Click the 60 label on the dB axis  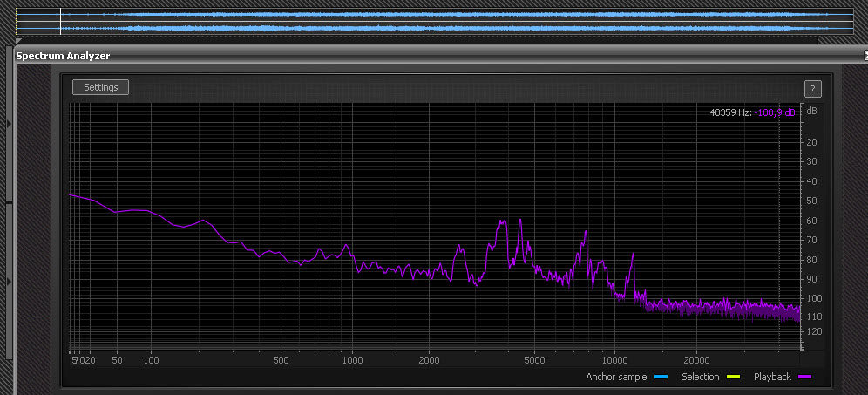[811, 221]
